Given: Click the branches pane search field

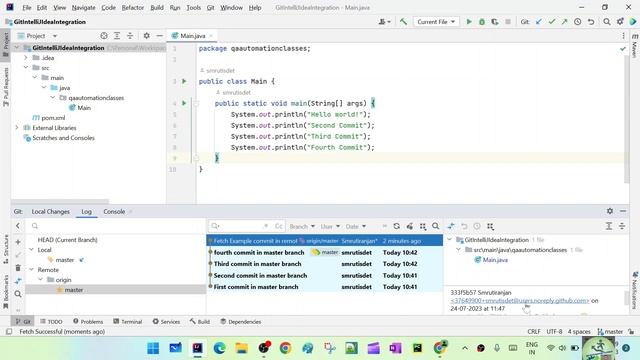Looking at the screenshot, I should point(116,226).
